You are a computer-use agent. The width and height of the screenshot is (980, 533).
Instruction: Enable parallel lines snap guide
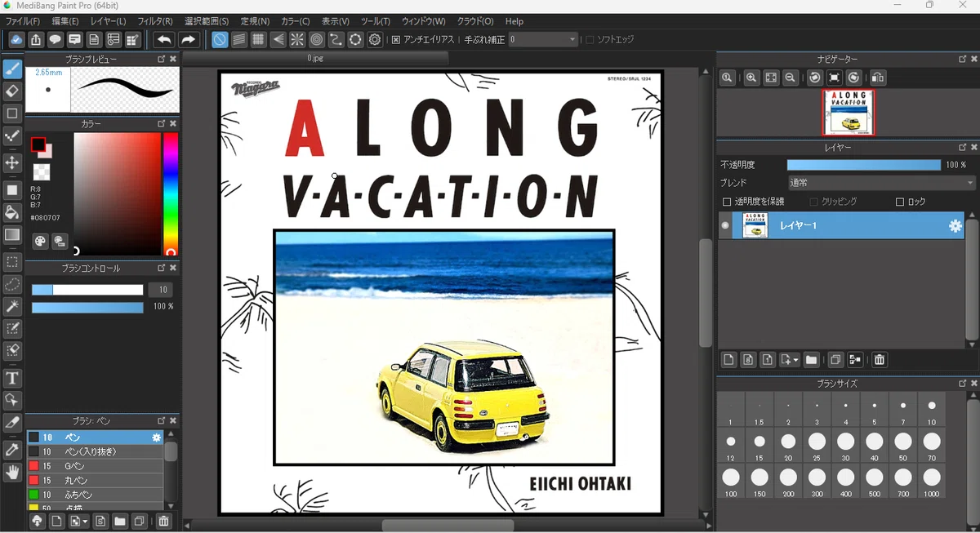tap(239, 39)
